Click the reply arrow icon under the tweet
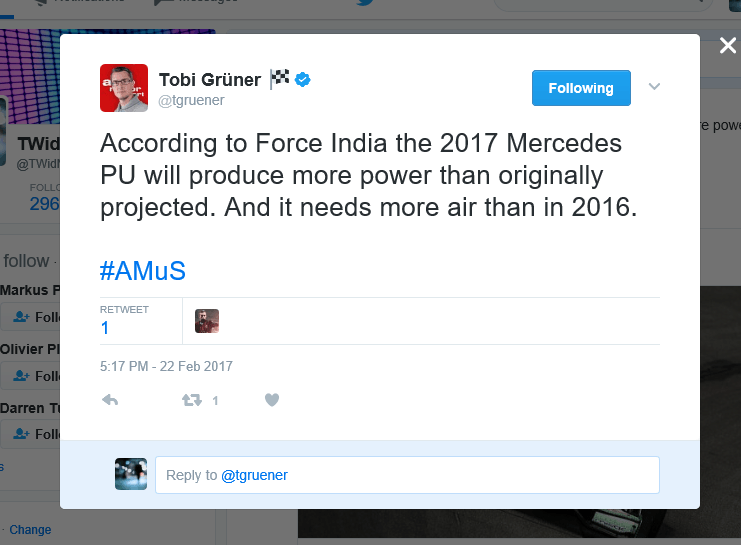The height and width of the screenshot is (545, 741). pyautogui.click(x=110, y=400)
